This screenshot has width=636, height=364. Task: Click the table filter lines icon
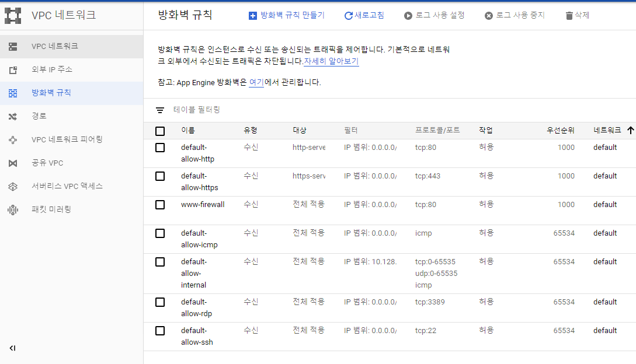point(160,110)
